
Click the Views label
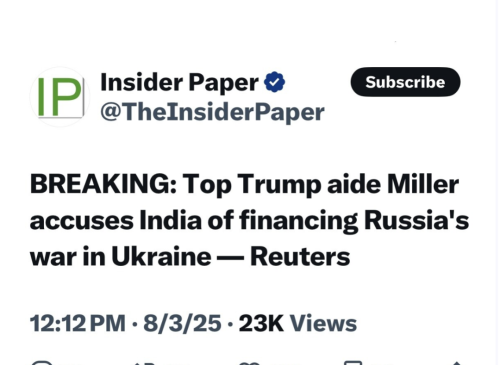pyautogui.click(x=323, y=323)
